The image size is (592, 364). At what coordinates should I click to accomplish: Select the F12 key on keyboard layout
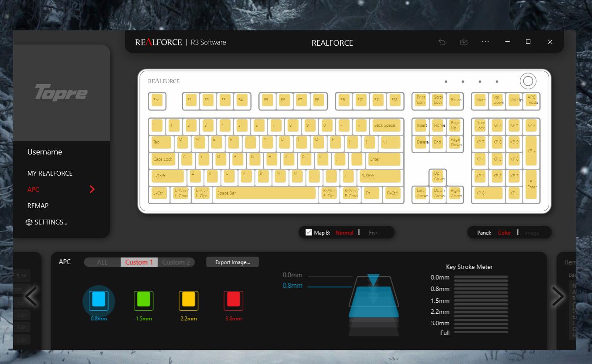coord(394,100)
